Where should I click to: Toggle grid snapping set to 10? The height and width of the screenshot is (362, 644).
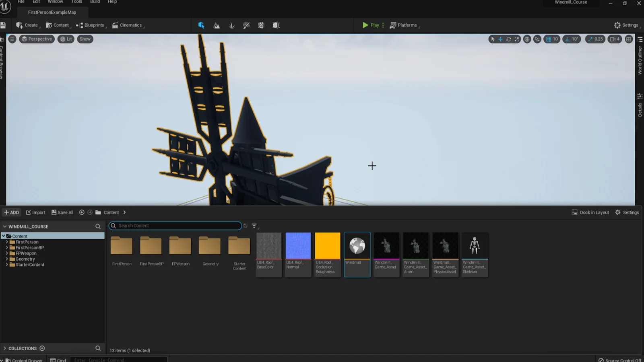coord(551,39)
